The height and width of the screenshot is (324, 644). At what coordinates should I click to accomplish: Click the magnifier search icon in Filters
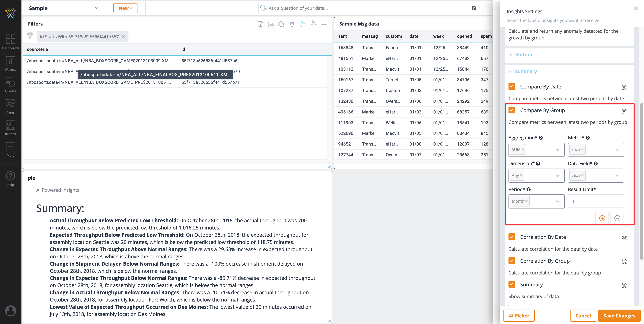[x=281, y=24]
